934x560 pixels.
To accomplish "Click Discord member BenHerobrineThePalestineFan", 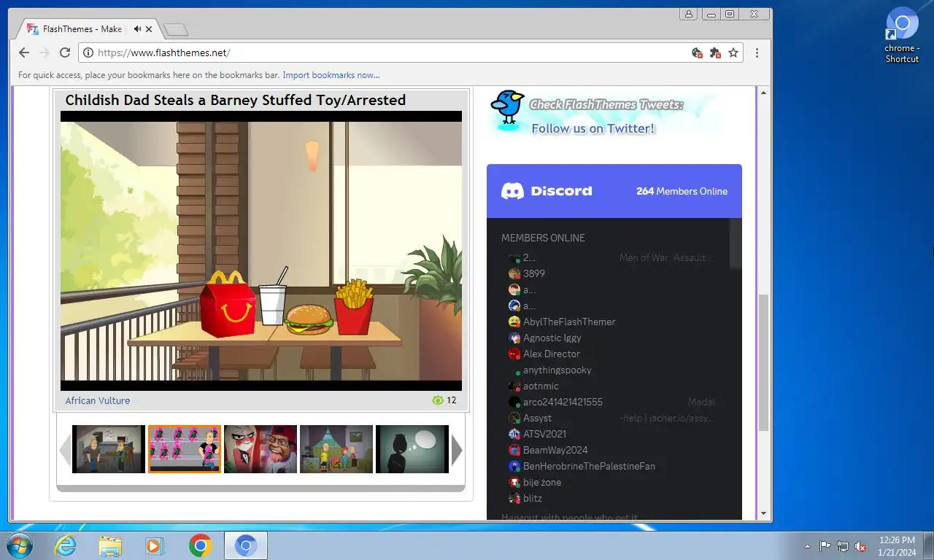I will pyautogui.click(x=589, y=466).
